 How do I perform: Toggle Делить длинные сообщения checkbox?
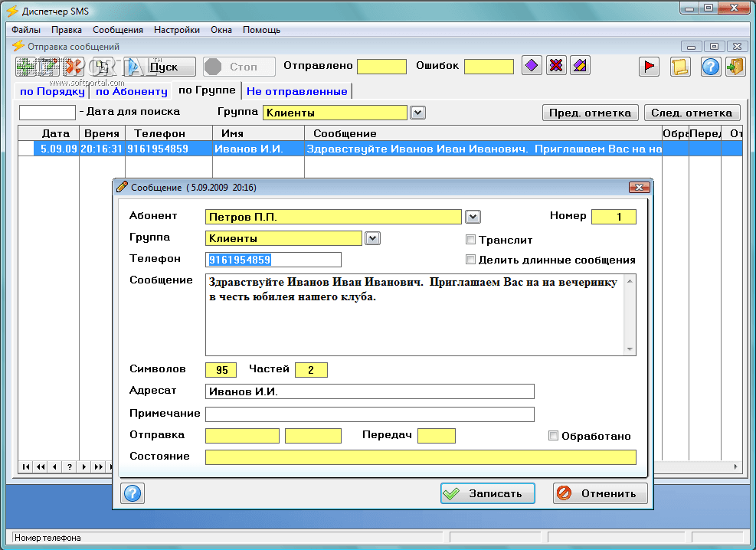coord(470,260)
